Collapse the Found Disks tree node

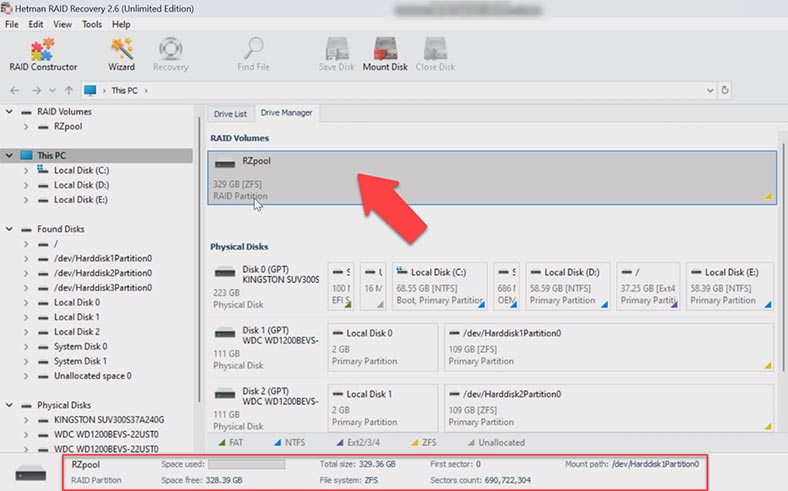pyautogui.click(x=9, y=229)
